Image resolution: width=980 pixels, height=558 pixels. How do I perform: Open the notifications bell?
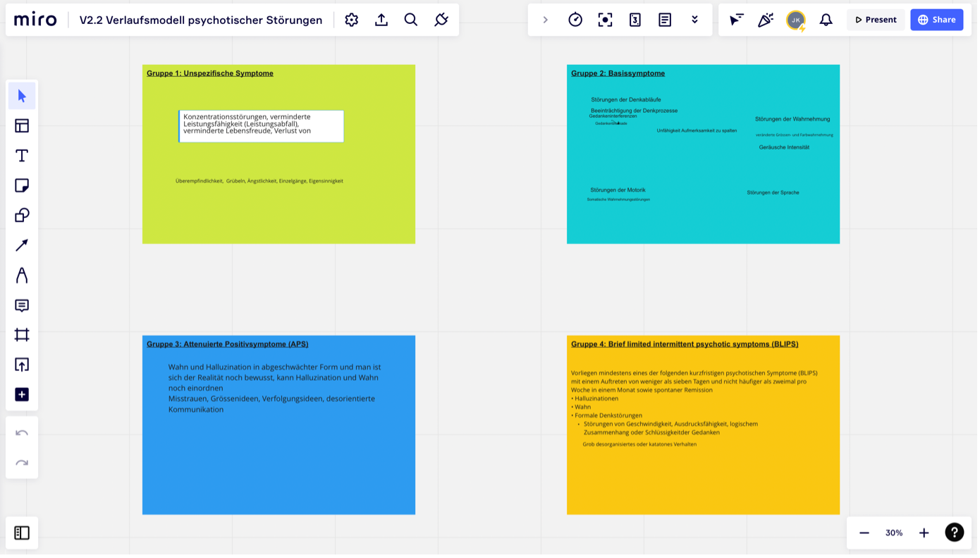coord(826,20)
